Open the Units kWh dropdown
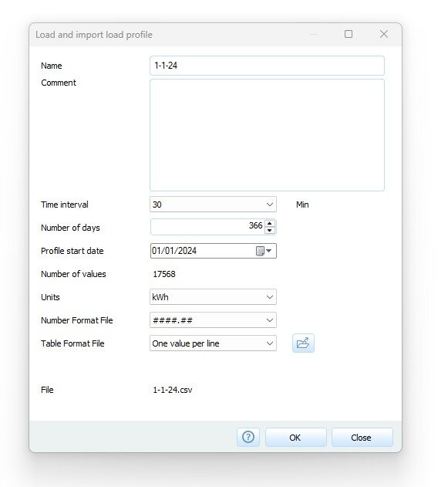448x487 pixels. [x=270, y=297]
